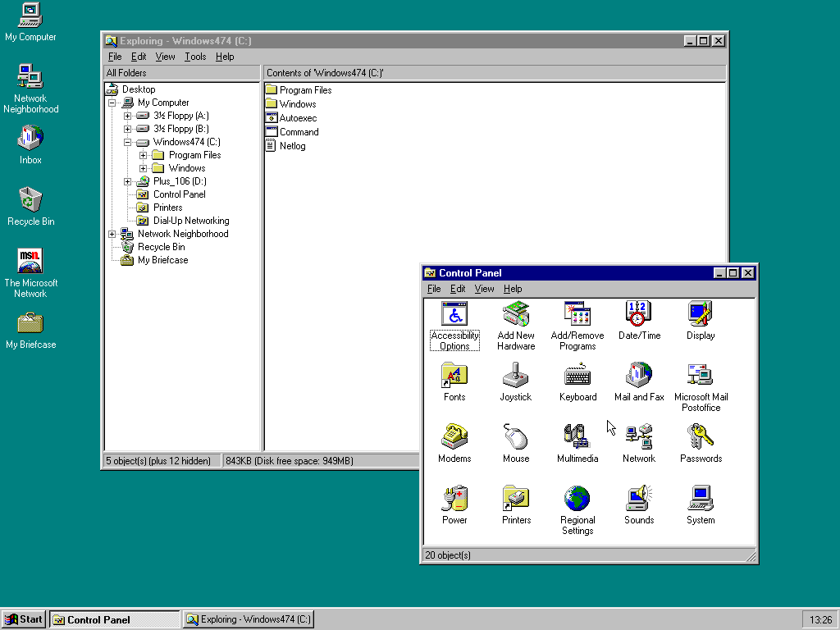Viewport: 840px width, 630px height.
Task: Click the Display settings icon
Action: pos(700,314)
